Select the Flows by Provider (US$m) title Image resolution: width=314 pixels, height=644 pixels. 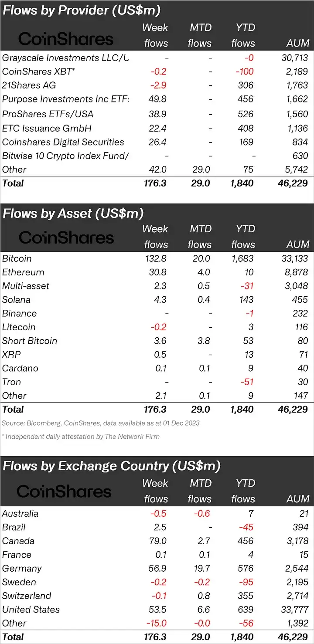click(x=81, y=10)
